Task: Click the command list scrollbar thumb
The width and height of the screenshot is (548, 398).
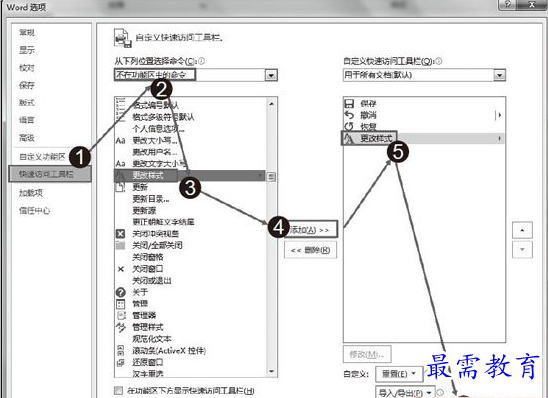Action: 271,176
